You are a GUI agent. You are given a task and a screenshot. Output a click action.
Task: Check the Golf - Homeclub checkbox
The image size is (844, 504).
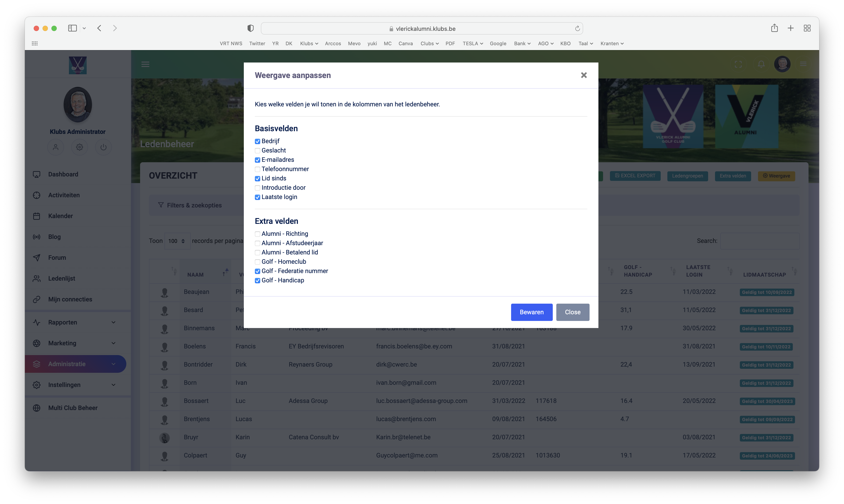(258, 262)
